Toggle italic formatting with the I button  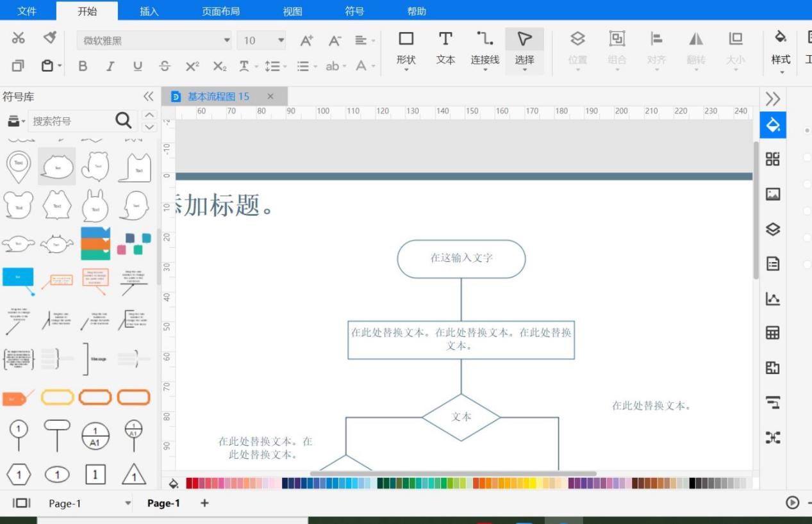(110, 66)
